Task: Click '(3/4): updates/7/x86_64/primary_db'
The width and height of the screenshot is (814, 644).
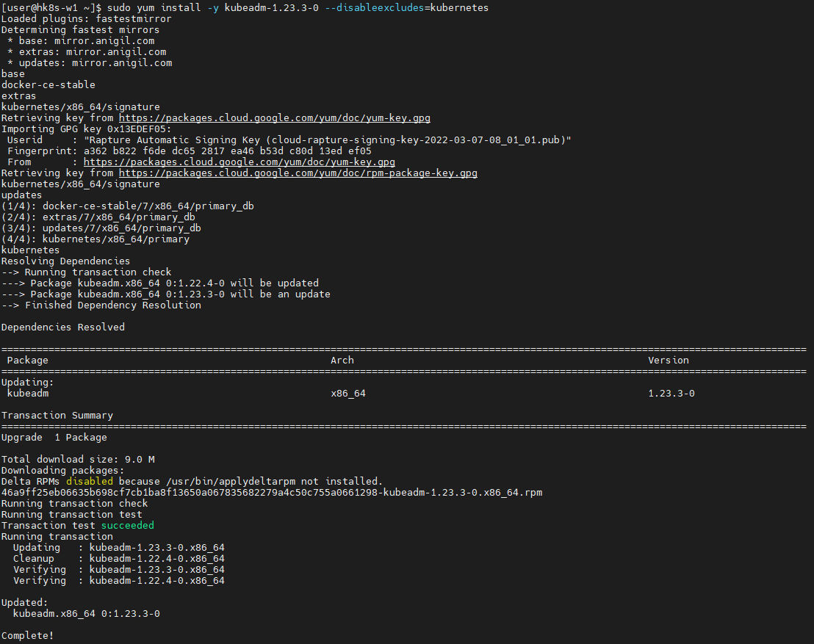Action: point(101,228)
